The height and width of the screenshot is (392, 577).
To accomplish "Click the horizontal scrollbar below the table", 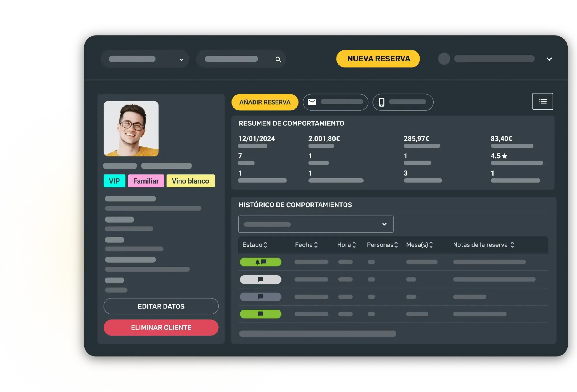I will 317,333.
